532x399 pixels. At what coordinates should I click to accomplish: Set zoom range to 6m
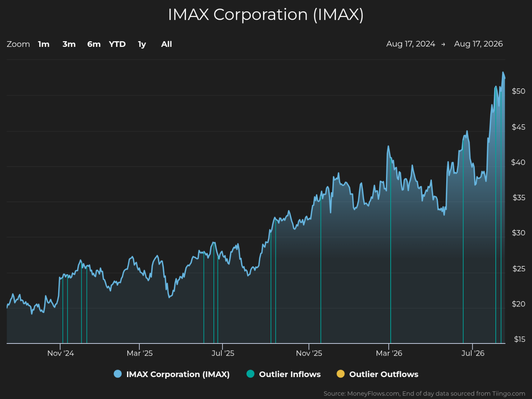point(94,44)
